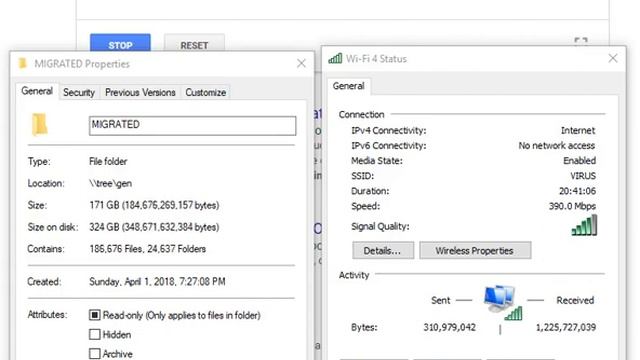Toggle the Read-only attribute checkbox
The image size is (640, 360).
(95, 315)
